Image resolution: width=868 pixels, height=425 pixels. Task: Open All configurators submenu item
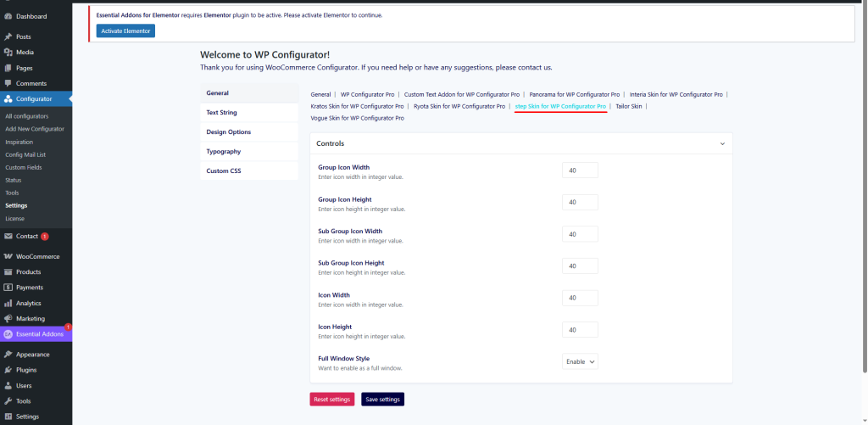[26, 116]
